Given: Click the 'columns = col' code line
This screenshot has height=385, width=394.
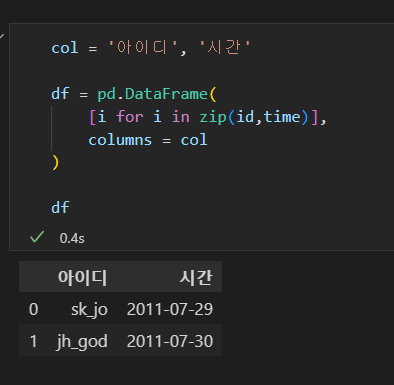Looking at the screenshot, I should pos(148,140).
